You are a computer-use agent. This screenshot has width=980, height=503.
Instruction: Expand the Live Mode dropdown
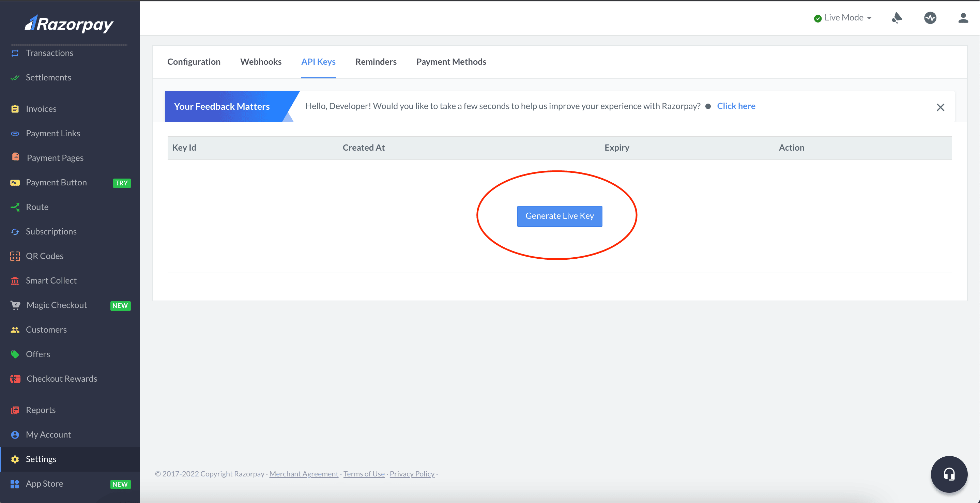(x=843, y=18)
